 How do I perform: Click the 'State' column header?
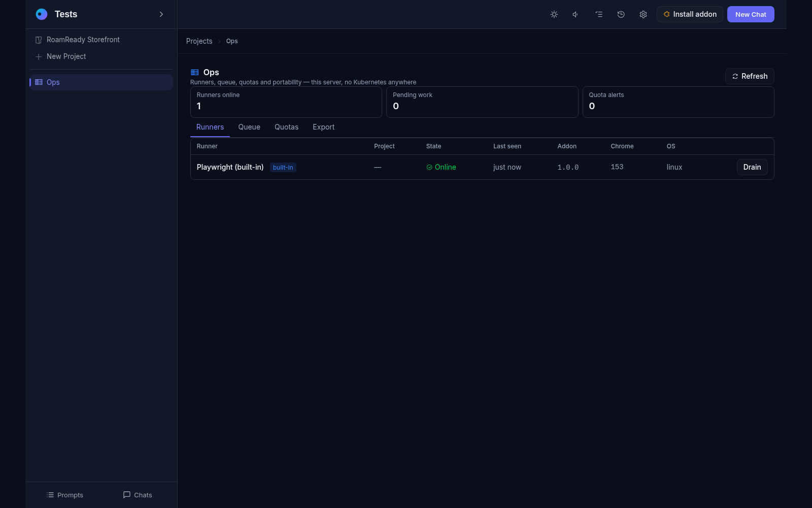[x=434, y=146]
